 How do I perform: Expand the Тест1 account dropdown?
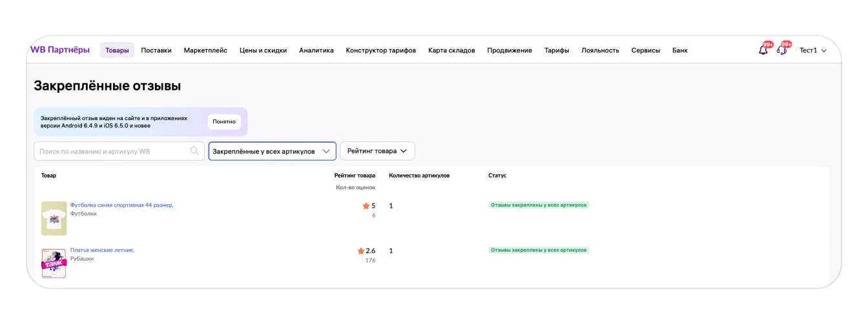tap(812, 50)
